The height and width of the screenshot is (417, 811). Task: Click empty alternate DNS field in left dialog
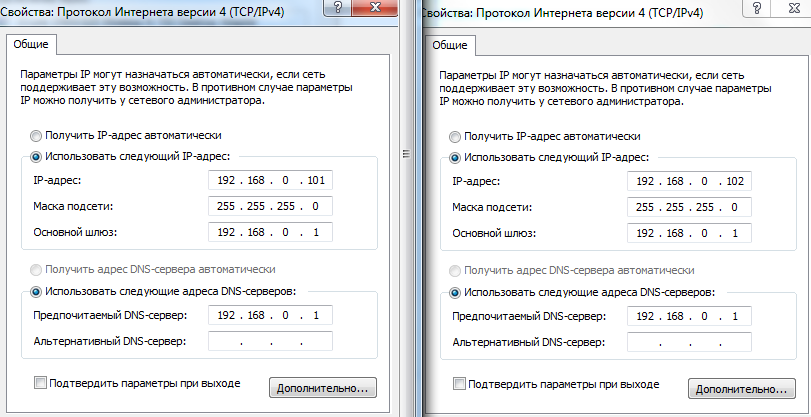pyautogui.click(x=270, y=341)
